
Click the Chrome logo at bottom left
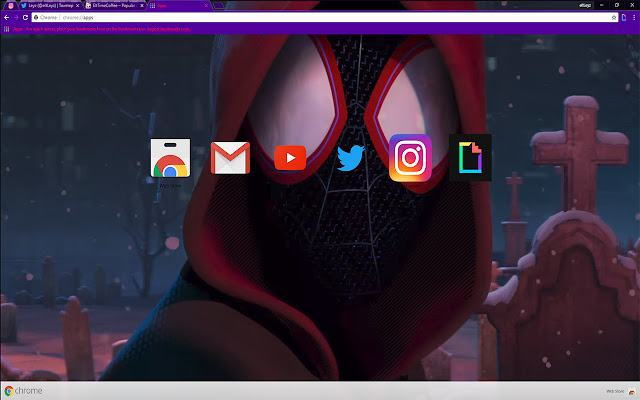pos(24,391)
